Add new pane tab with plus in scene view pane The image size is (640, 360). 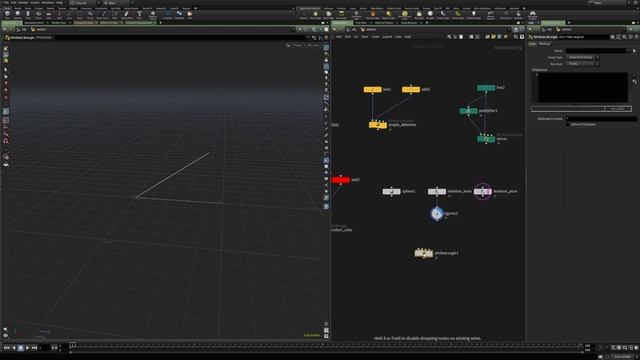[x=160, y=23]
